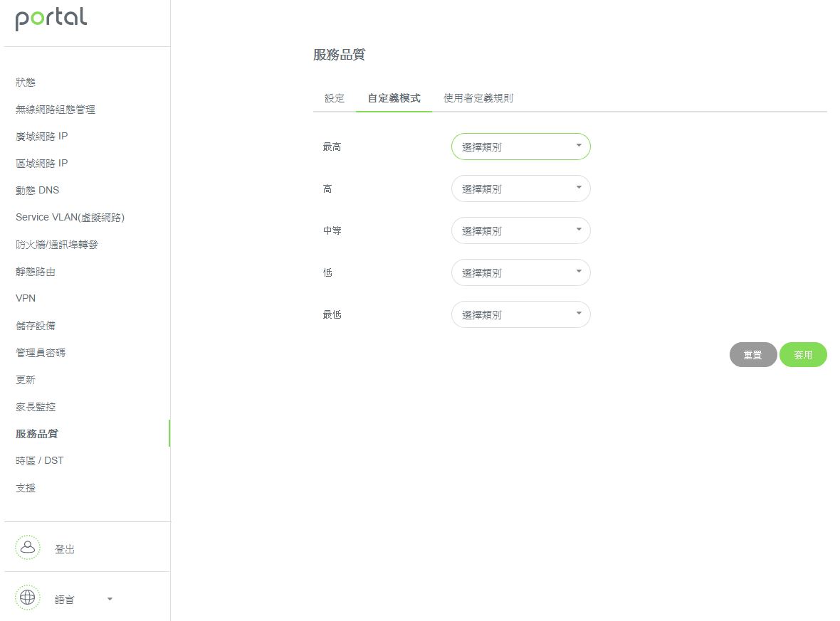Viewport: 840px width, 621px height.
Task: Click the 最高 priority label
Action: point(332,147)
